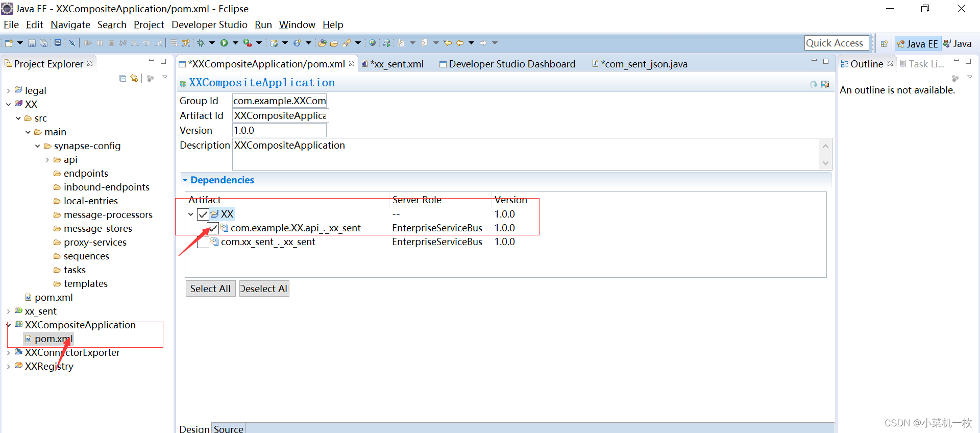Expand the XXConnectorExporter project

8,353
